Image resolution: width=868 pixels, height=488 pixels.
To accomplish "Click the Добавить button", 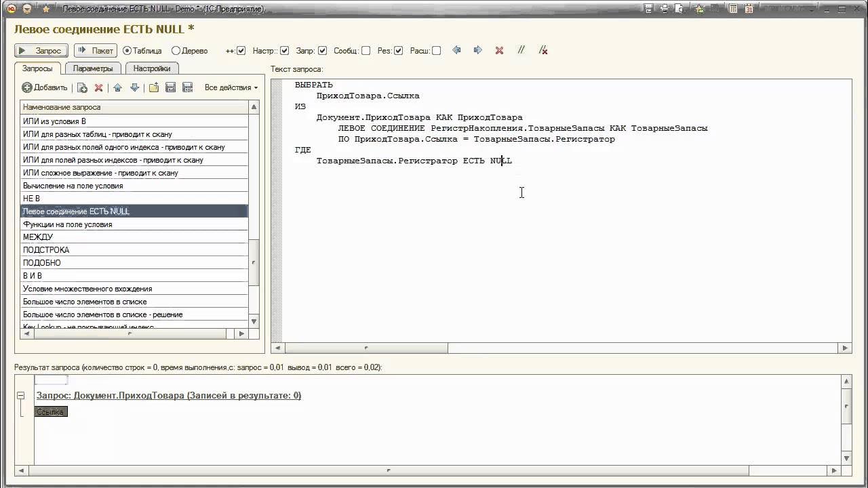I will (x=45, y=87).
